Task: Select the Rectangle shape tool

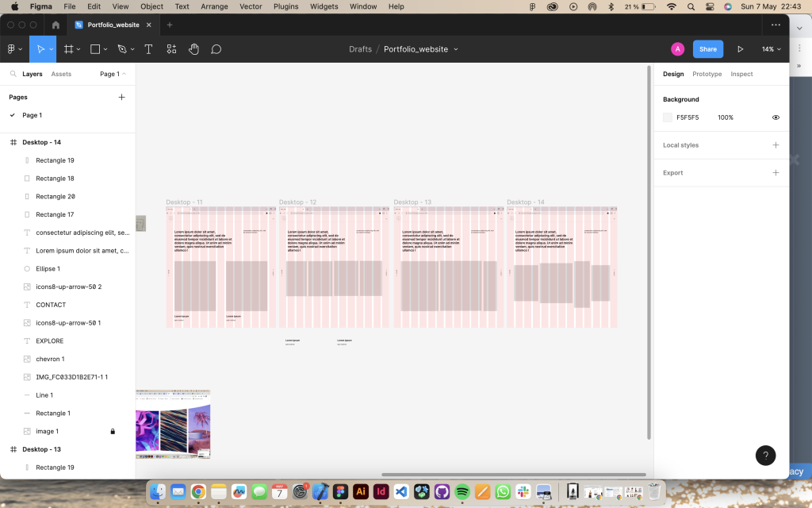Action: click(x=95, y=49)
